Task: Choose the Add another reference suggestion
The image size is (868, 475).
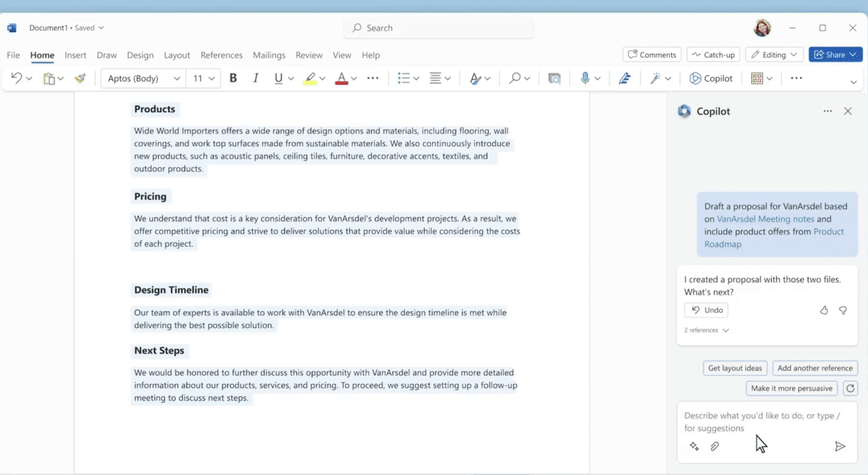Action: (815, 368)
